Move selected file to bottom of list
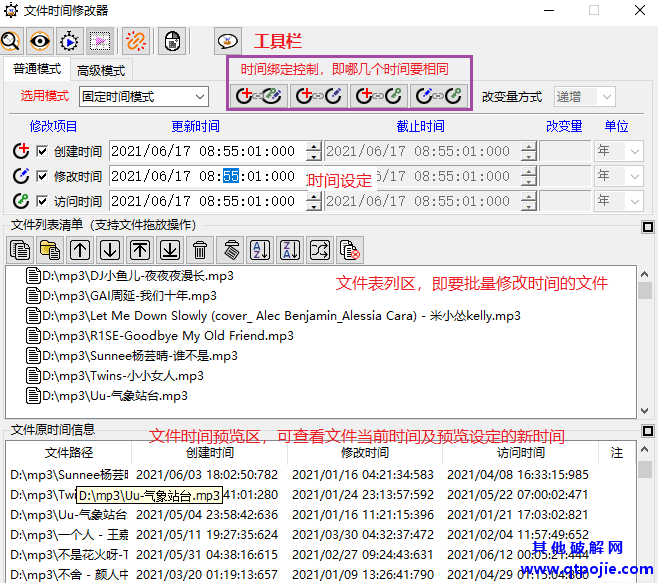 170,250
